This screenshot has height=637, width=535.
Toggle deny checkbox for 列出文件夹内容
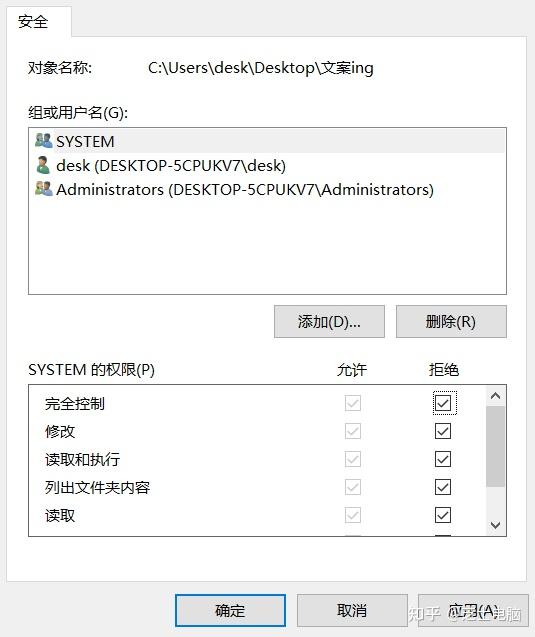443,487
